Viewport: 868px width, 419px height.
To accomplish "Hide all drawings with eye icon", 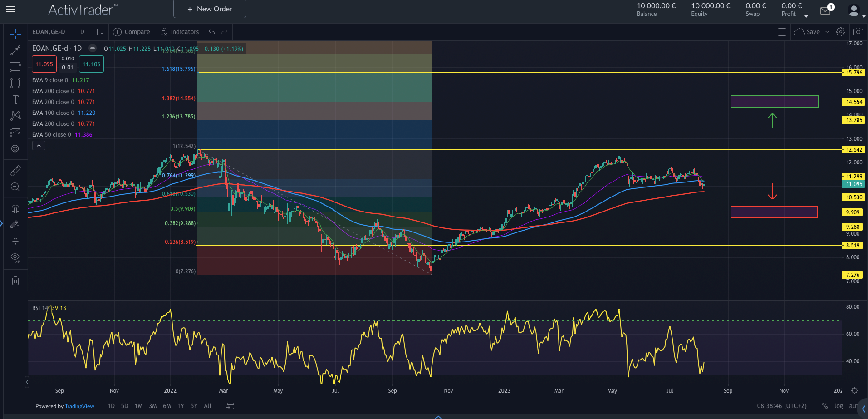I will (x=15, y=258).
